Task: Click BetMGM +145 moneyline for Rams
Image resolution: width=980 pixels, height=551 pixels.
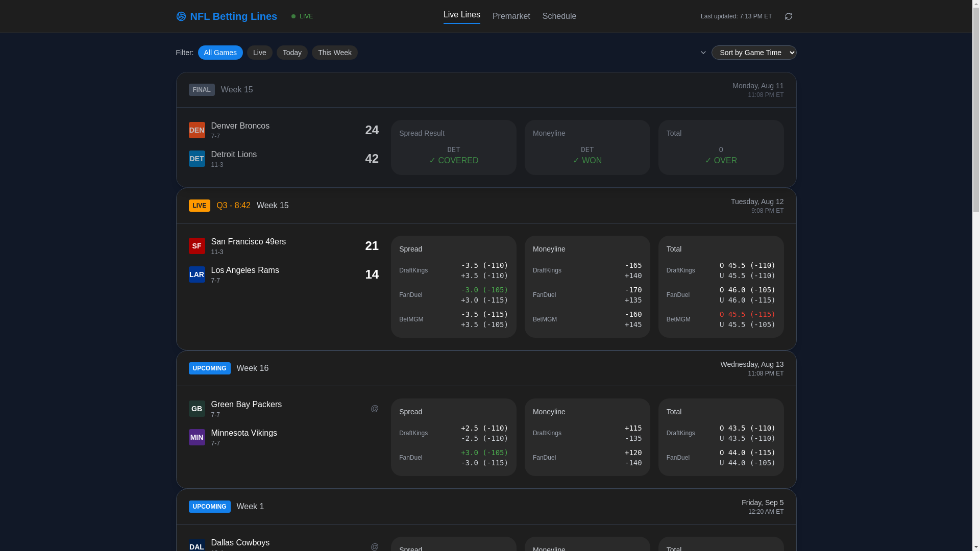Action: 633,324
